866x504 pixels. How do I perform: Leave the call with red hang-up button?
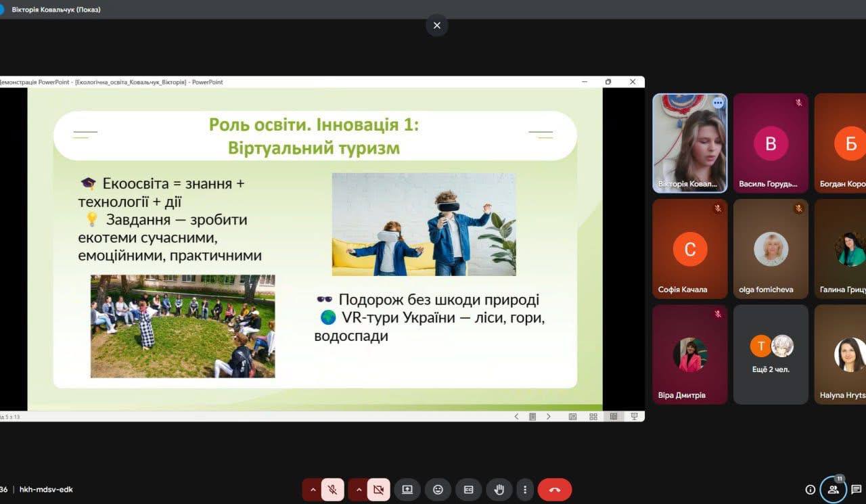[x=555, y=489]
